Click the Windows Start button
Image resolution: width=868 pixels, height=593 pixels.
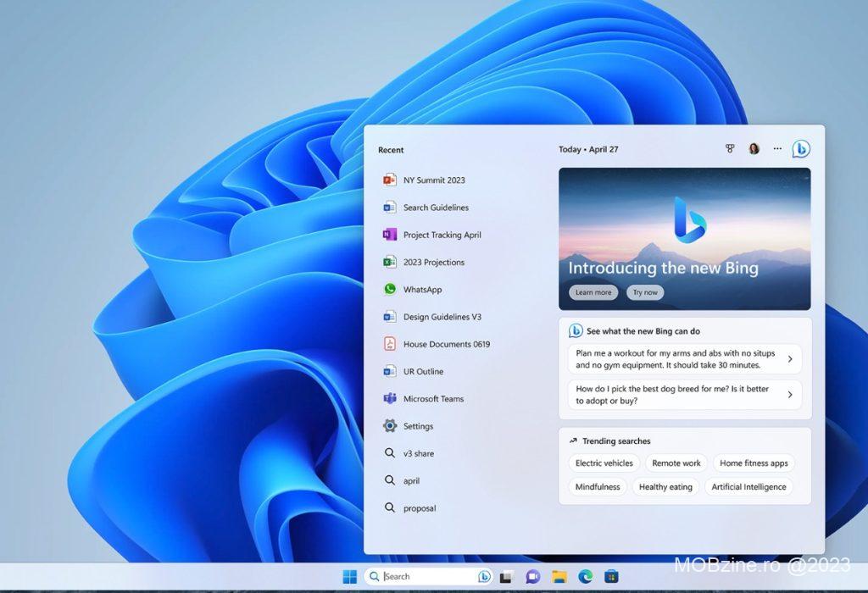349,577
